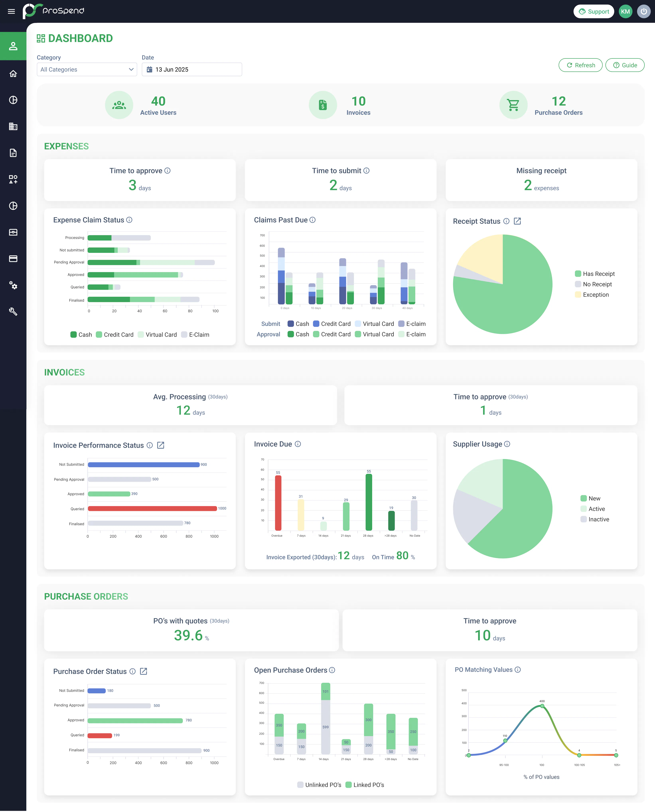The image size is (655, 812).
Task: Click the Queried bar in Invoice Performance Status
Action: pyautogui.click(x=152, y=509)
